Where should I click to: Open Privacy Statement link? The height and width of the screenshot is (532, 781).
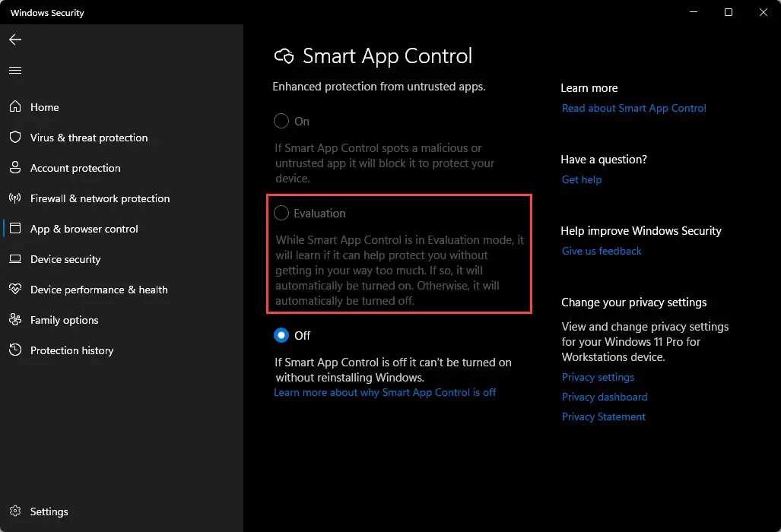click(x=603, y=416)
